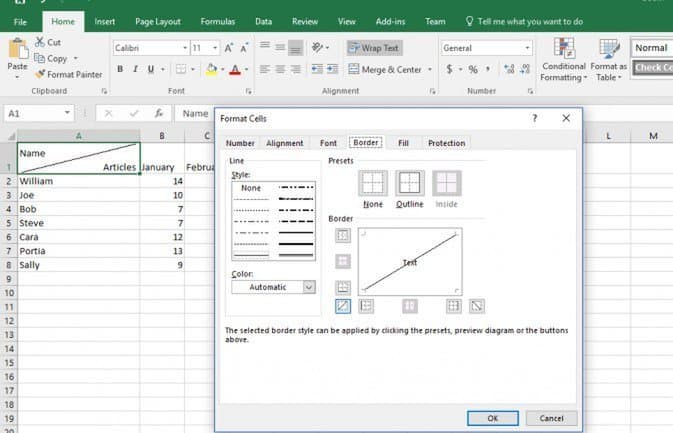Screen dimensions: 673x433
Task: Toggle top border button in dialog
Action: point(343,235)
